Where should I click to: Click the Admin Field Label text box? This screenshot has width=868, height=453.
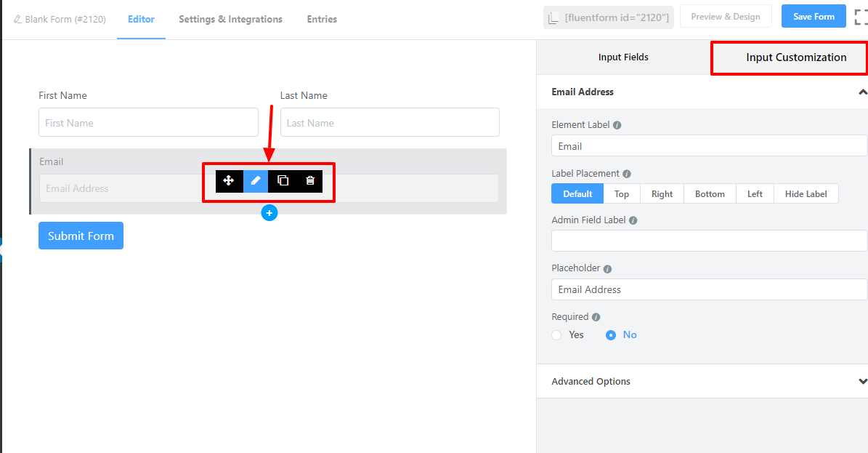coord(709,241)
